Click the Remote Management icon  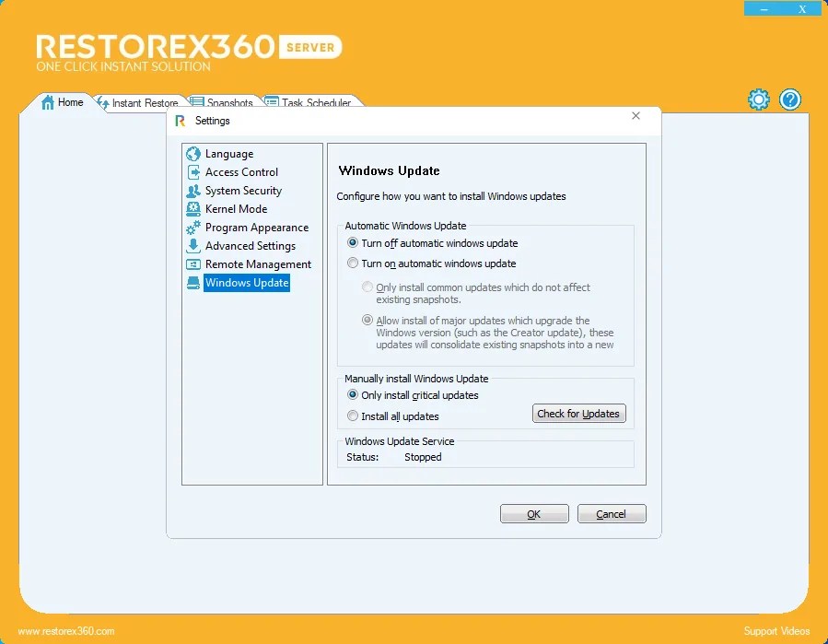pos(193,264)
